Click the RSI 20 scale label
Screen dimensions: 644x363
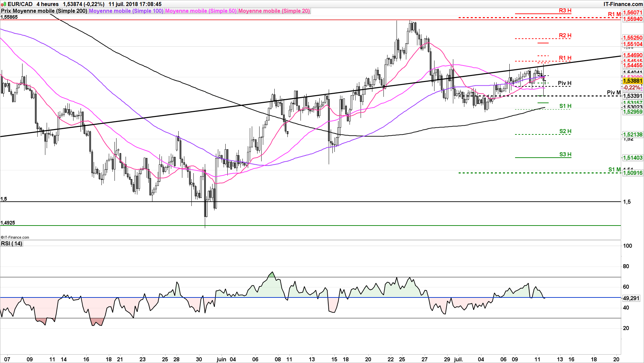coord(626,328)
